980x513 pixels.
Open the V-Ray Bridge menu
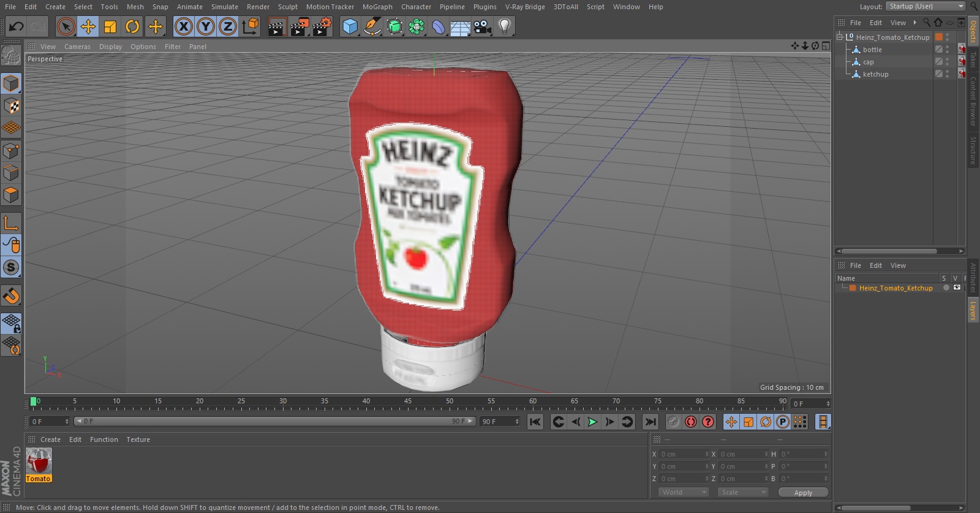click(x=525, y=7)
